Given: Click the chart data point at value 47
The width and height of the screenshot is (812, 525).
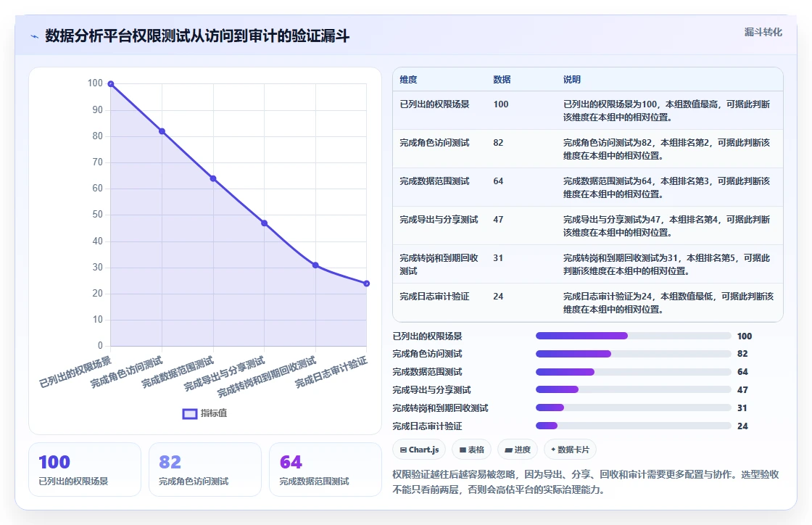Looking at the screenshot, I should (264, 223).
